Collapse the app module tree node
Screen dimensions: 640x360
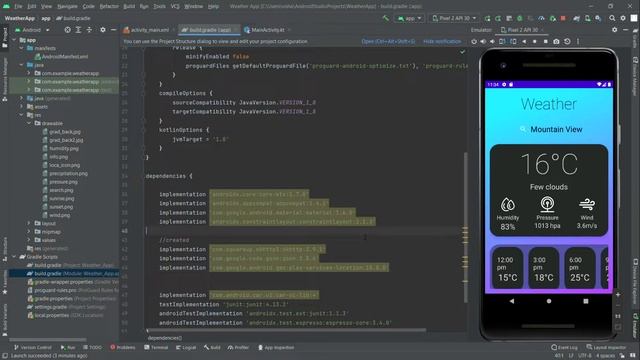15,40
